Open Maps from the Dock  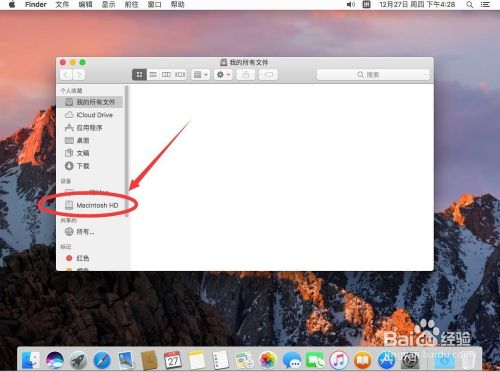pos(244,360)
